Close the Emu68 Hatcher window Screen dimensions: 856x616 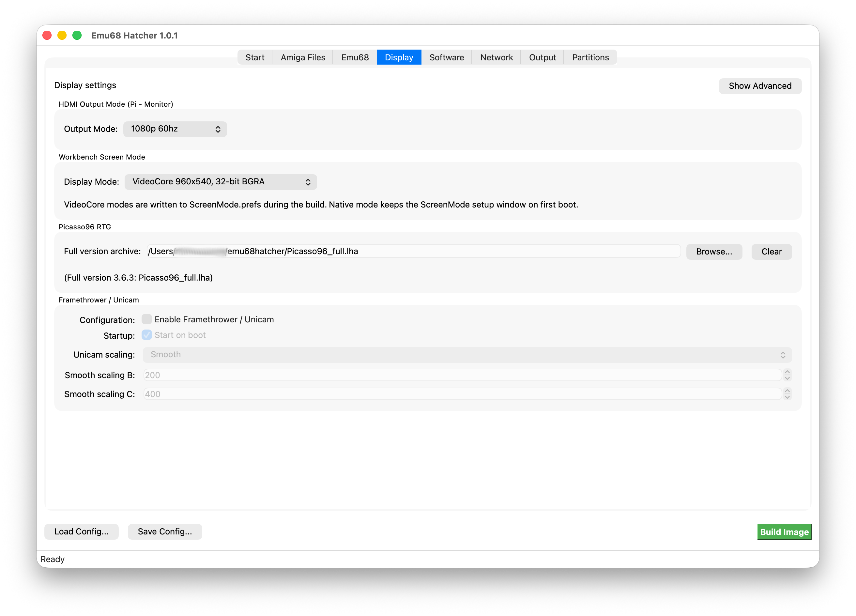point(47,36)
